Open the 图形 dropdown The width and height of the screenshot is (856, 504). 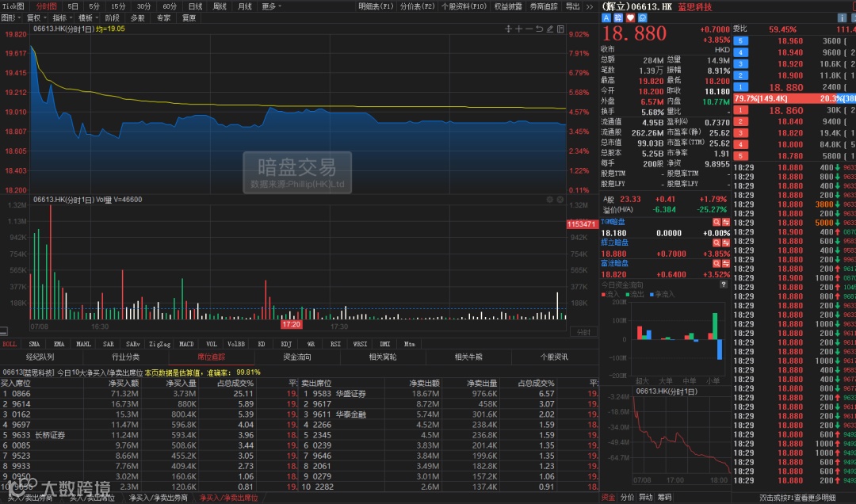tap(10, 18)
